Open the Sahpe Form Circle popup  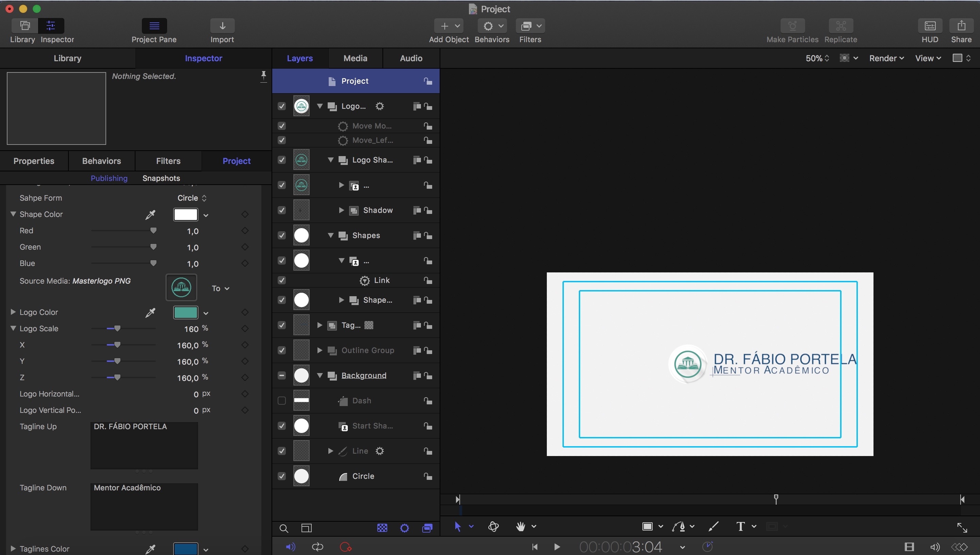(x=192, y=198)
